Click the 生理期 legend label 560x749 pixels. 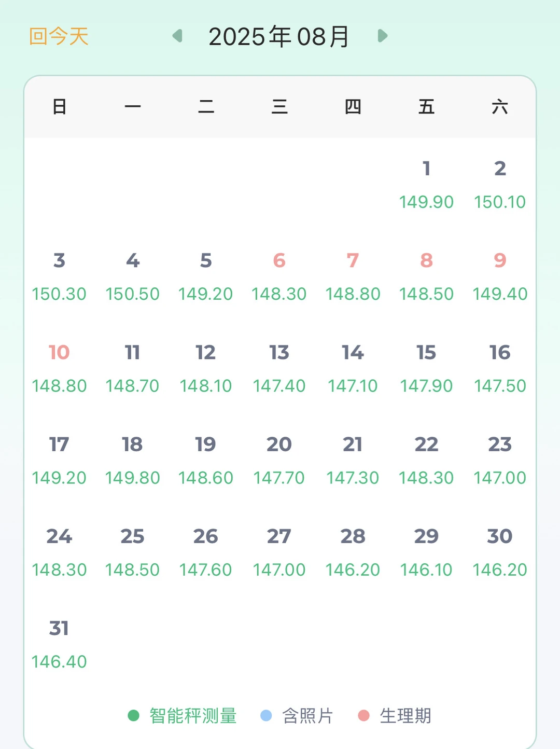405,716
